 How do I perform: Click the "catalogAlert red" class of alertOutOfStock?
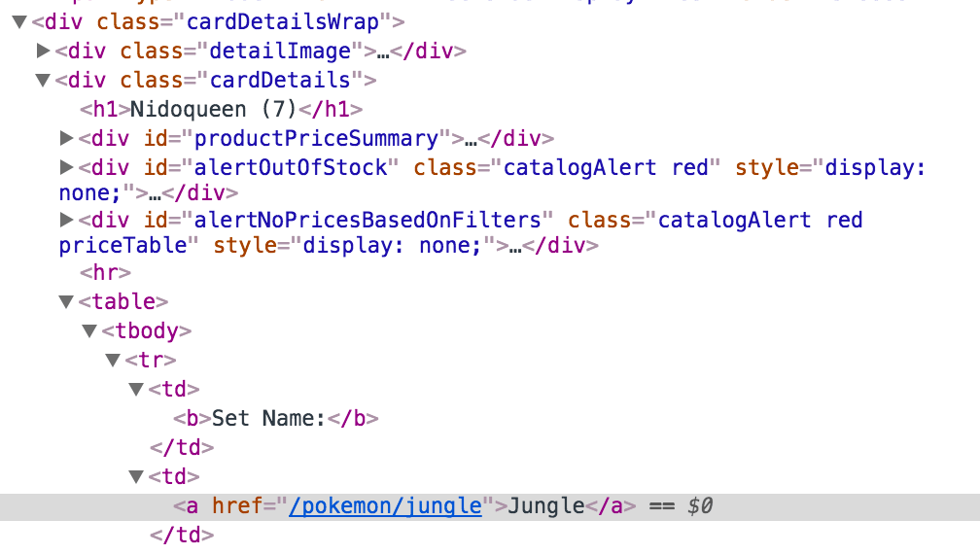[x=605, y=167]
